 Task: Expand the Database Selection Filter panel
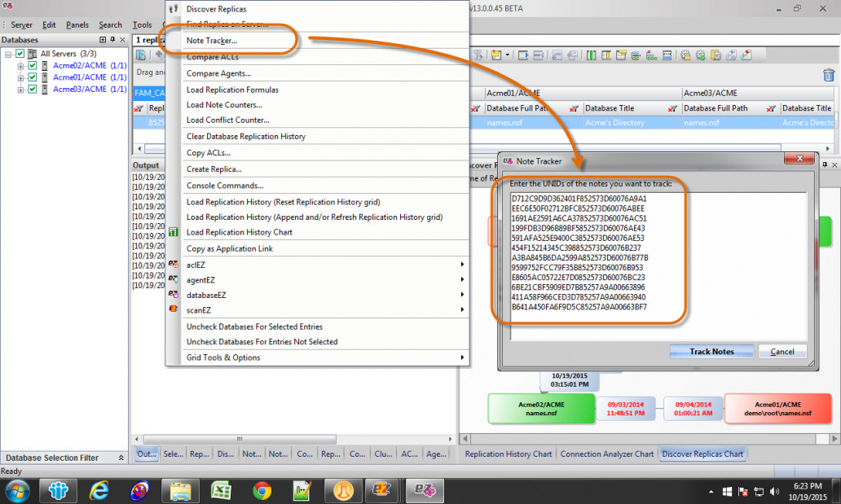(x=121, y=458)
